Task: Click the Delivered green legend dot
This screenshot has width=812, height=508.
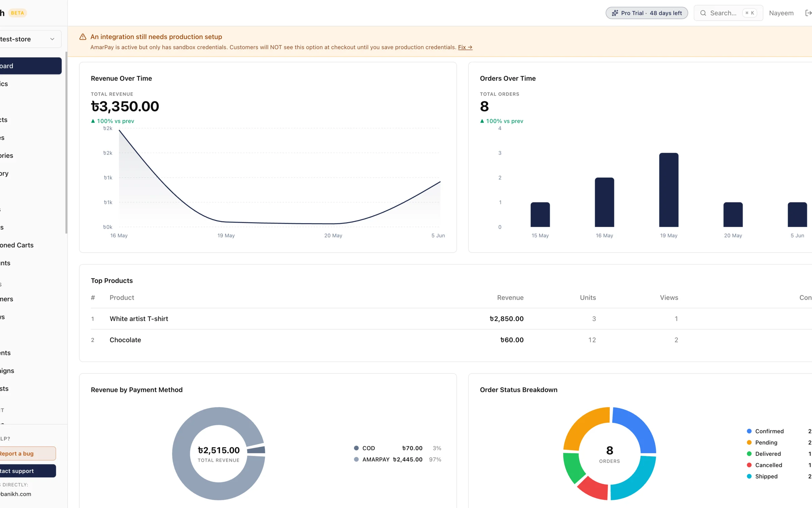Action: point(749,453)
